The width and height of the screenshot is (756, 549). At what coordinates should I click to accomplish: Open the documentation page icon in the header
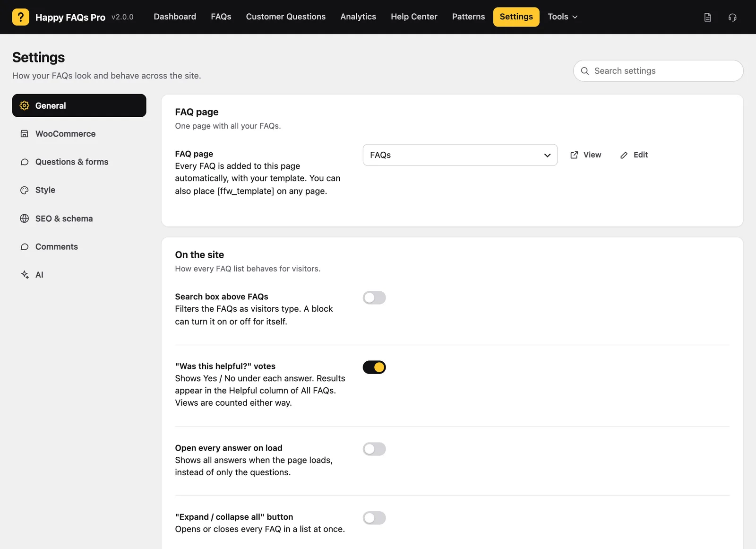[707, 17]
